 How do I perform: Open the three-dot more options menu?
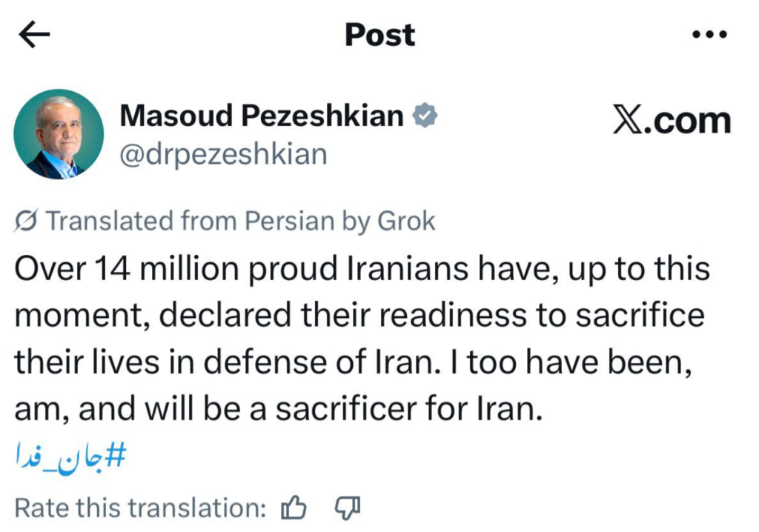[710, 35]
